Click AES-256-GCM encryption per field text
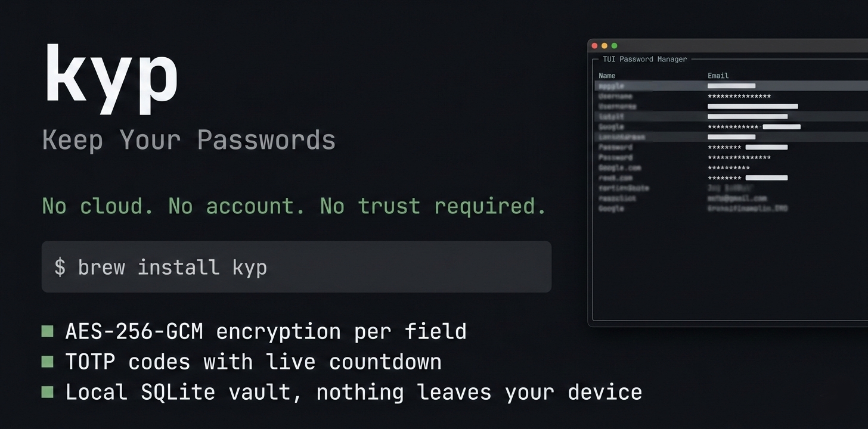This screenshot has height=429, width=868. click(x=266, y=331)
